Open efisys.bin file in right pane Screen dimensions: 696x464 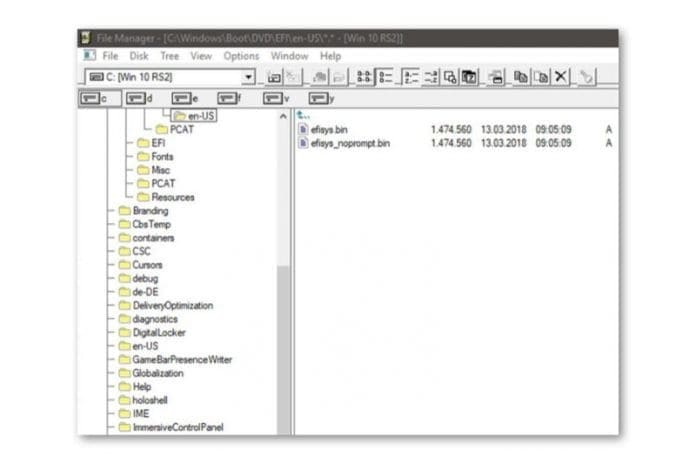point(328,129)
